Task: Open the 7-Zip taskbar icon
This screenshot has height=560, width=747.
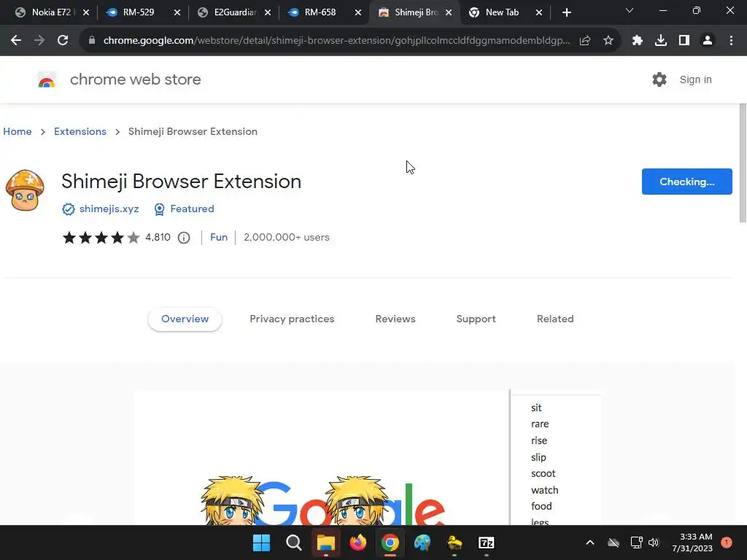Action: click(x=486, y=542)
